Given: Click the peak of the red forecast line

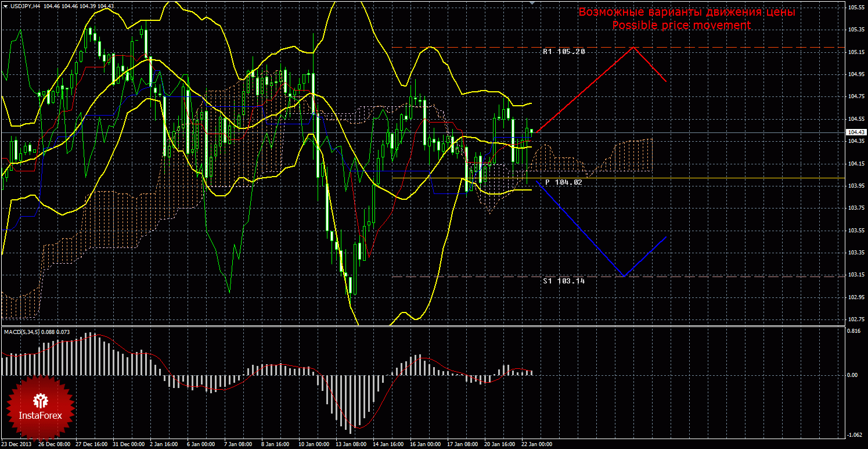Looking at the screenshot, I should 633,47.
